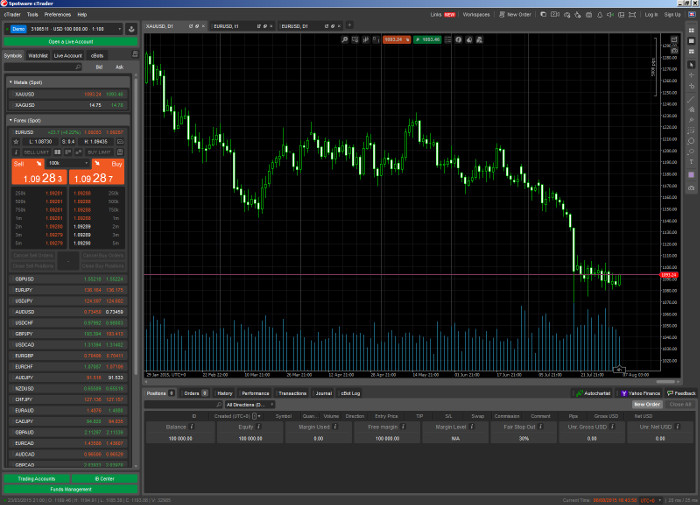Select the cursor pointer tool in right toolbar
This screenshot has height=505, width=700.
coord(691,64)
